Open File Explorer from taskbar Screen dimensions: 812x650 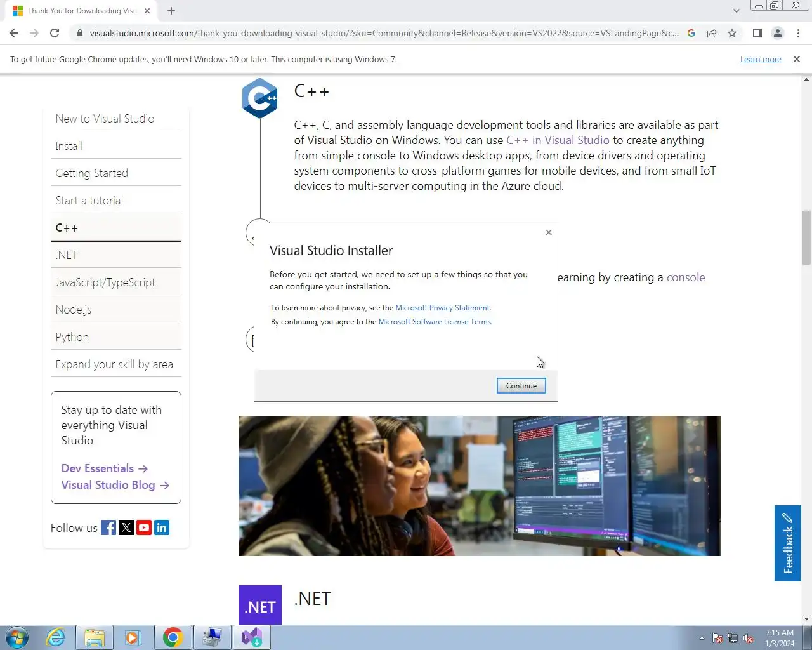point(95,637)
